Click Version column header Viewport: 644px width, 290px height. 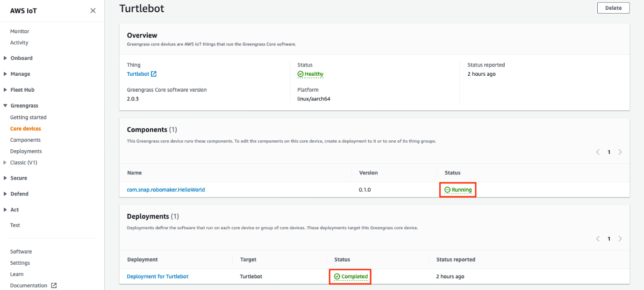pyautogui.click(x=368, y=173)
